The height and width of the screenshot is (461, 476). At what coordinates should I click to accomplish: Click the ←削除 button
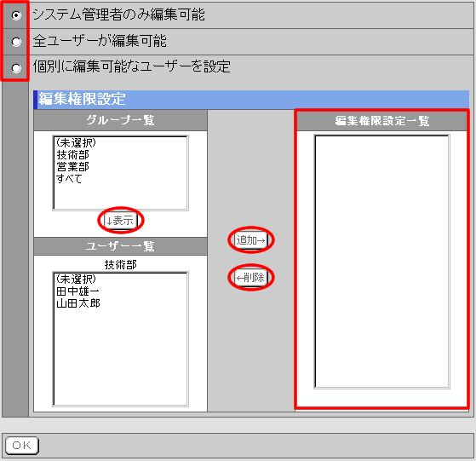[250, 277]
